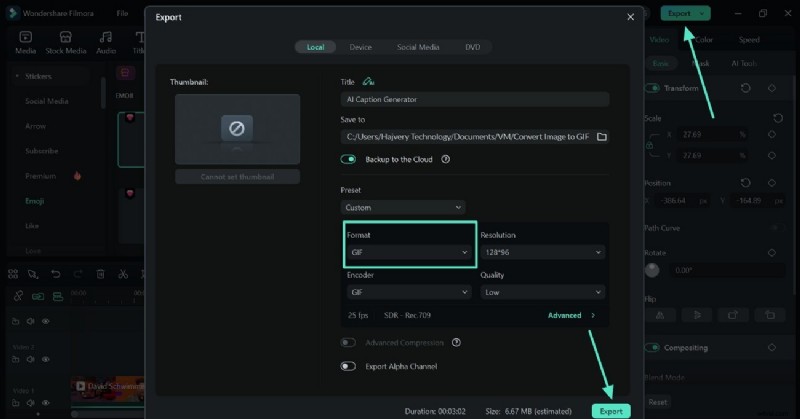Click the AI title generator icon beside Title
Screen dimensions: 800x419
368,82
